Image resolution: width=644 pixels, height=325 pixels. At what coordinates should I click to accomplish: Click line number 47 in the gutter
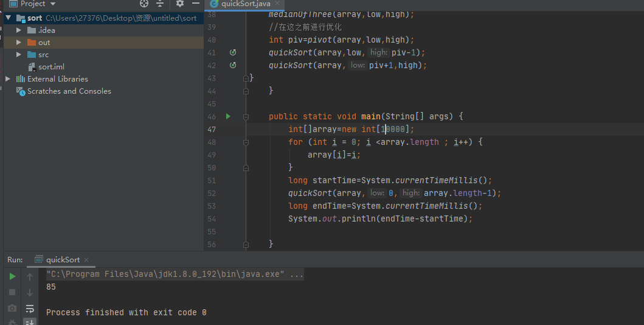pos(212,130)
